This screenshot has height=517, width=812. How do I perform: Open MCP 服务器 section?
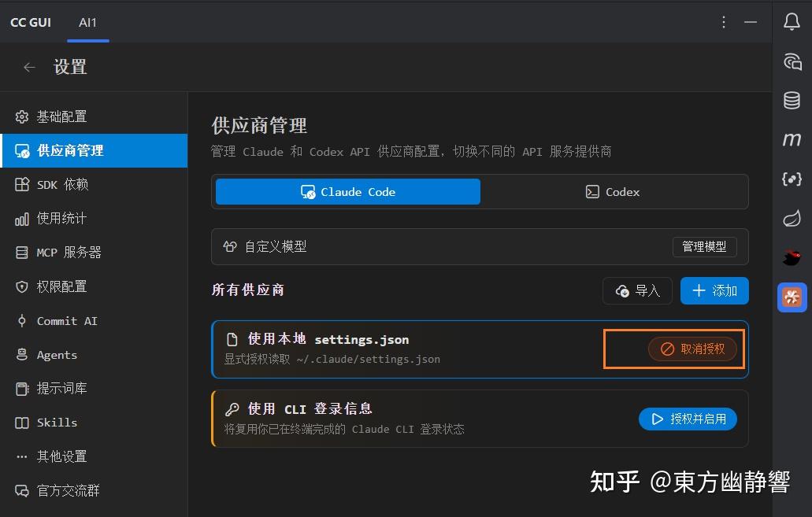[x=94, y=253]
